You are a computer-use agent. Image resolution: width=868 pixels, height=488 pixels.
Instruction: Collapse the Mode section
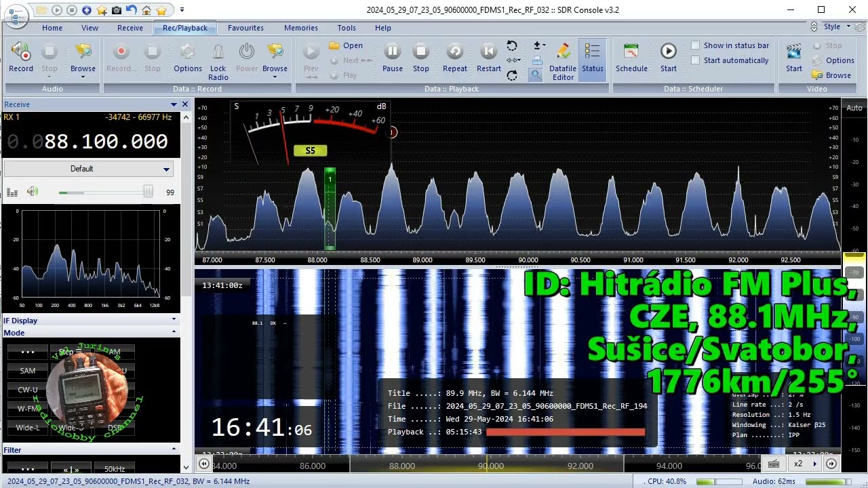174,332
